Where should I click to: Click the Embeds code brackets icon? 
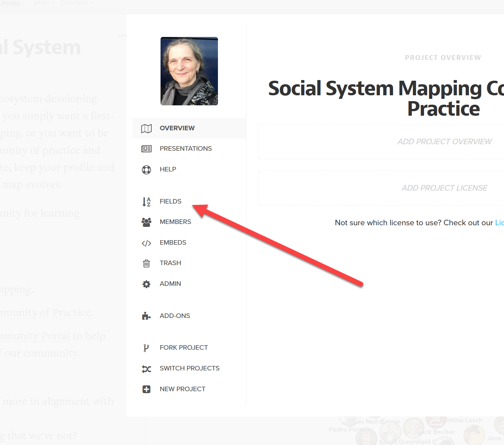click(x=146, y=243)
